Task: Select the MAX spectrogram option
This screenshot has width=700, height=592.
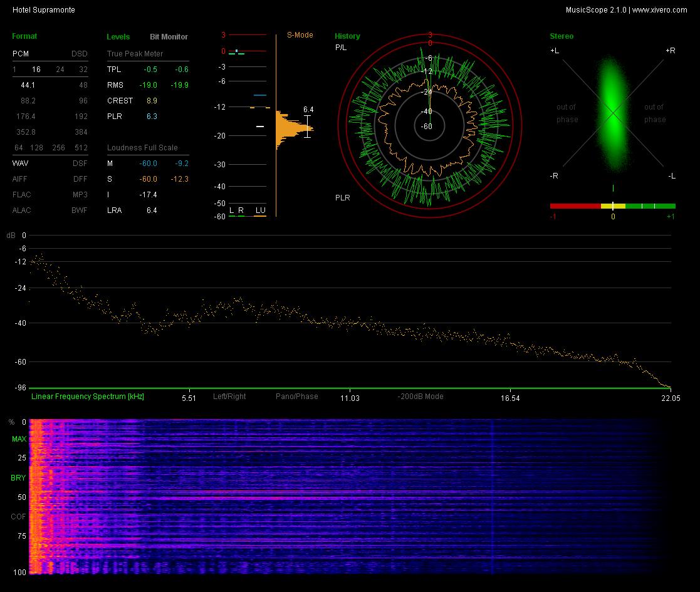Action: pyautogui.click(x=19, y=439)
